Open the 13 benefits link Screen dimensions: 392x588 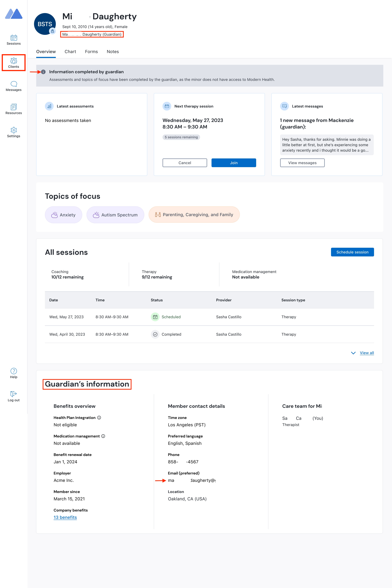[x=65, y=517]
